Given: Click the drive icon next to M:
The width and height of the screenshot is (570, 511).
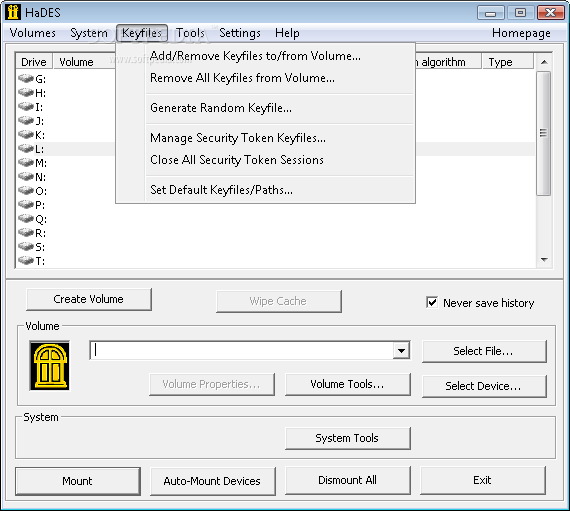Looking at the screenshot, I should click(x=26, y=162).
